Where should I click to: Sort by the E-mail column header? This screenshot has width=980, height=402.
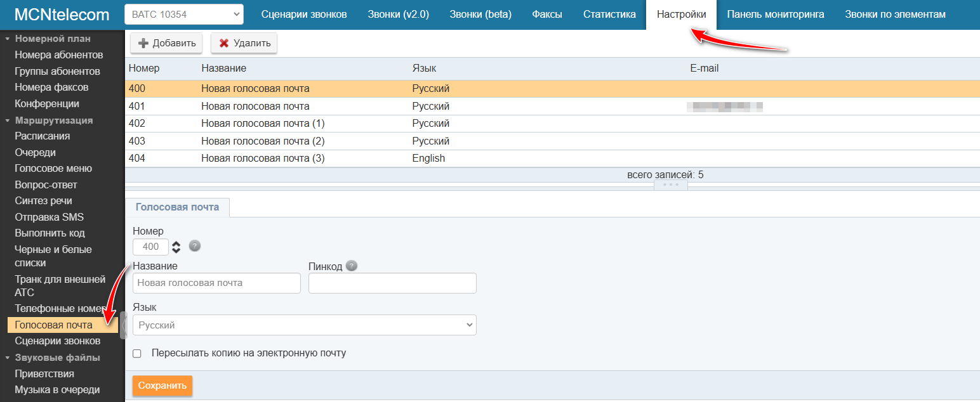coord(704,68)
